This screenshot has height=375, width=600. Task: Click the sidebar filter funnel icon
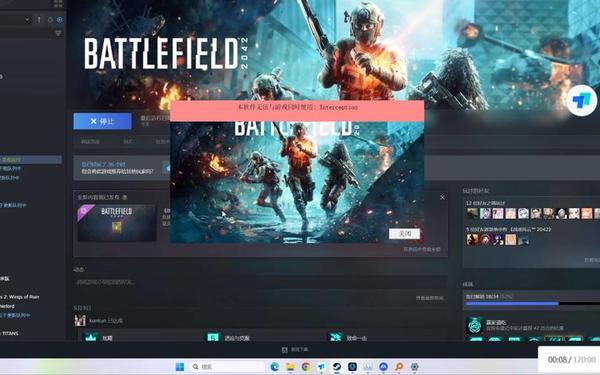58,33
